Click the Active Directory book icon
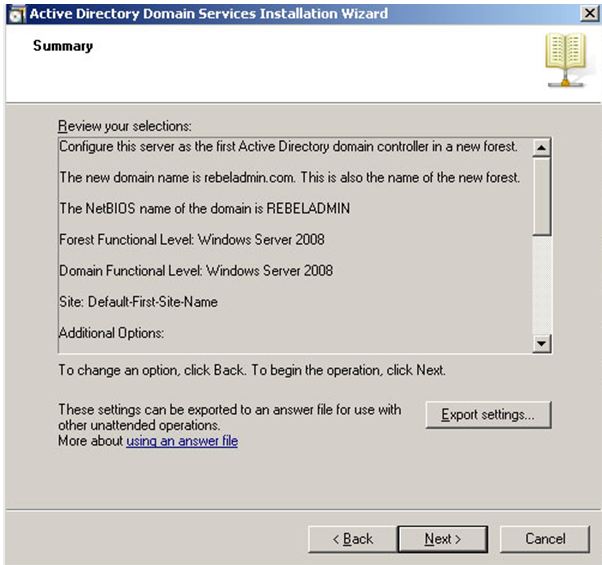 (565, 60)
